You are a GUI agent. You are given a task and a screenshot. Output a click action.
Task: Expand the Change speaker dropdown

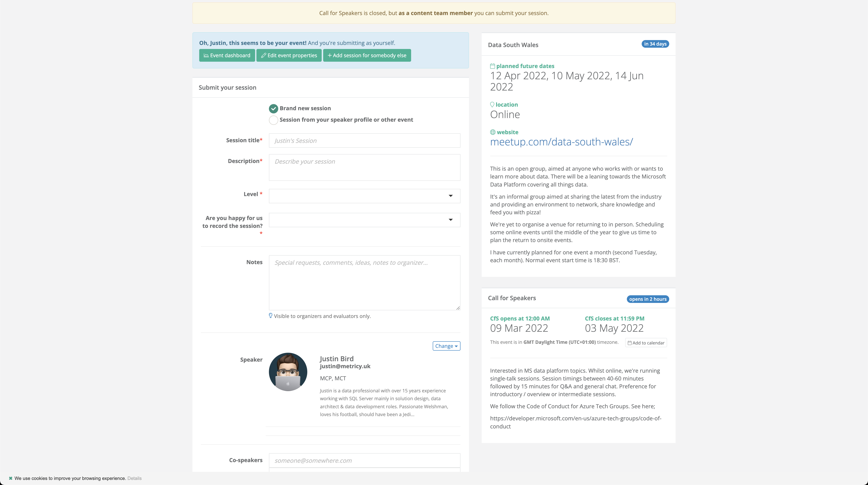point(446,346)
